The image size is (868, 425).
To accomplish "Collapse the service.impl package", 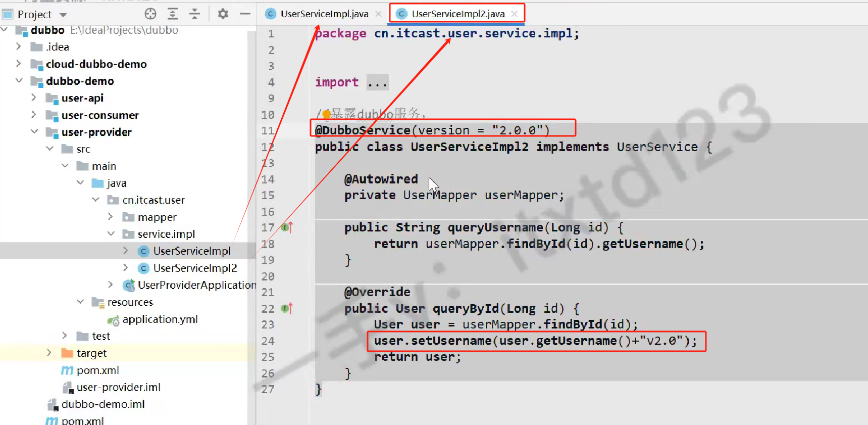I will click(111, 233).
